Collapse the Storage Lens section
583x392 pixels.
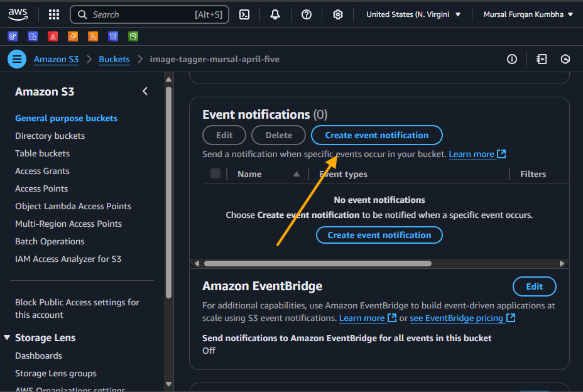click(x=7, y=337)
